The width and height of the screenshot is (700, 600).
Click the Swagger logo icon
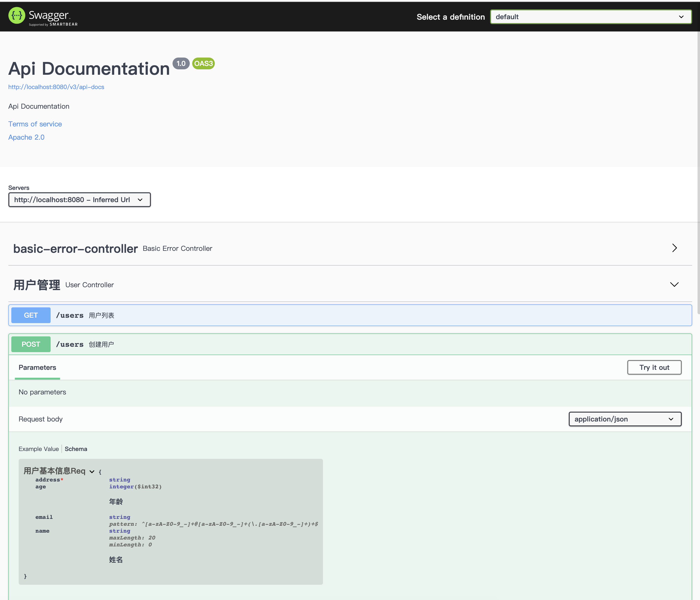[x=16, y=15]
